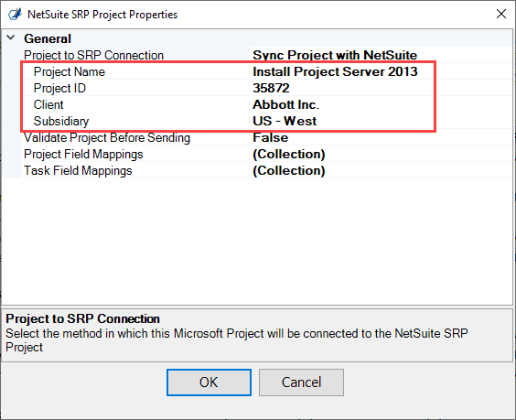Select the Project ID property label

coord(59,88)
